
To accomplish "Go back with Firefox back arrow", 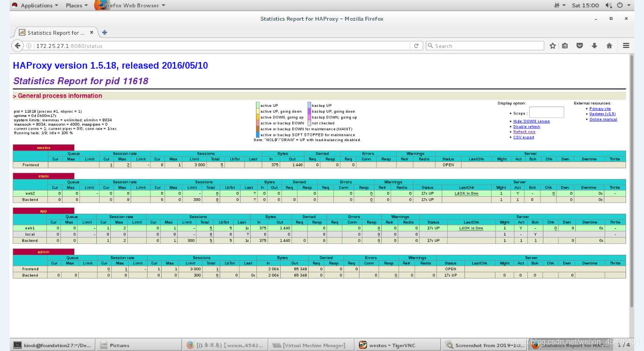I will tap(18, 45).
